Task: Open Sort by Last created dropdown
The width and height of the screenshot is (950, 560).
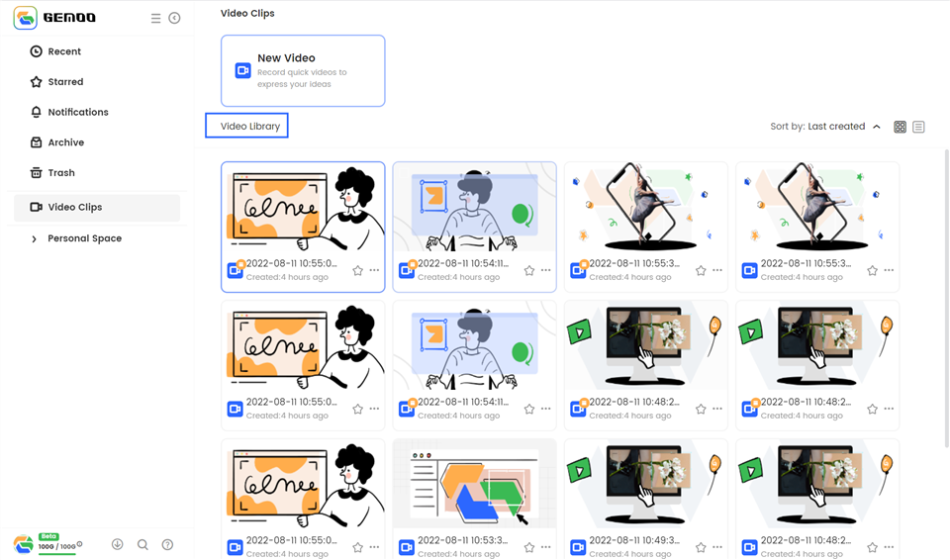Action: coord(817,127)
